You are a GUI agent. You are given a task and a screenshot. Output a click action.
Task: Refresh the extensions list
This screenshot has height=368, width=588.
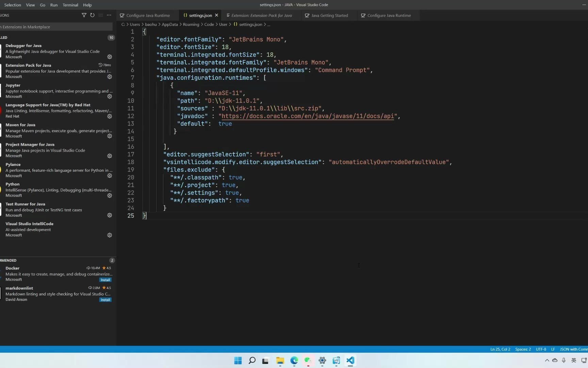[92, 15]
